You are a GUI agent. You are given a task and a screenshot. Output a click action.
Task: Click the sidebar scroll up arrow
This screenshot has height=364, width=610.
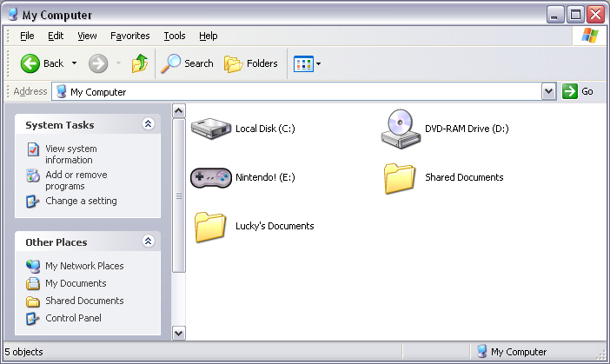pos(178,111)
